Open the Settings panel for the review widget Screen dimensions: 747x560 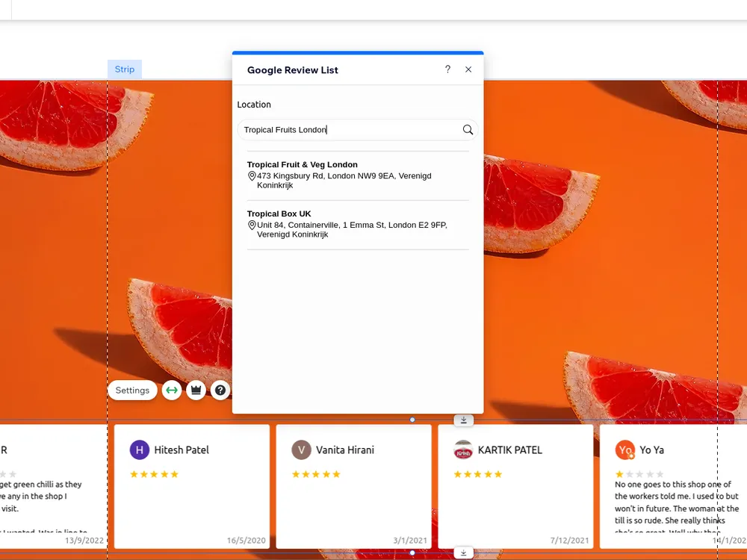[x=132, y=390]
